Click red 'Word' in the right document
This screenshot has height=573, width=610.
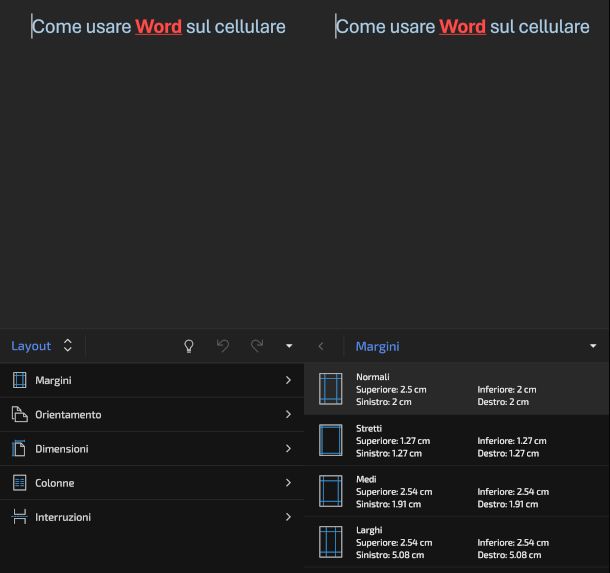(462, 27)
